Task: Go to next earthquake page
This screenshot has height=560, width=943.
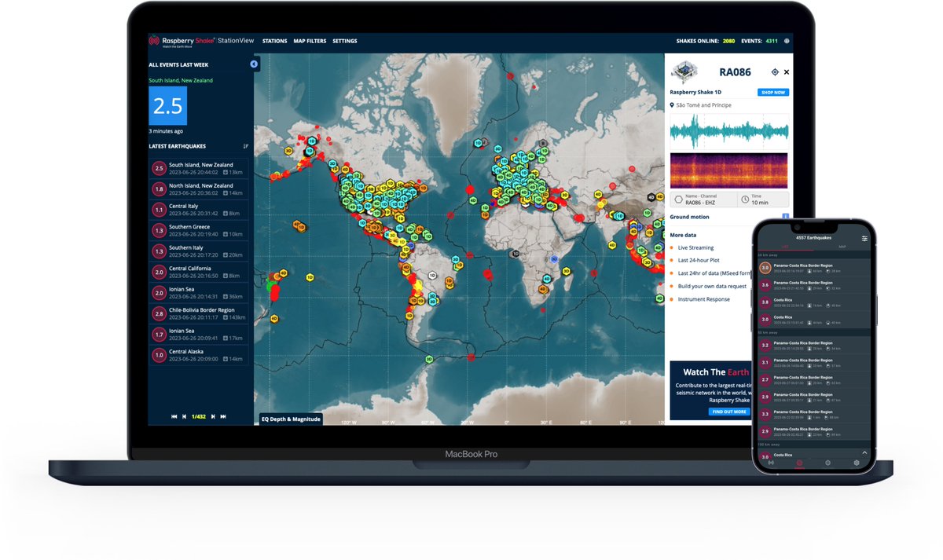Action: (213, 416)
